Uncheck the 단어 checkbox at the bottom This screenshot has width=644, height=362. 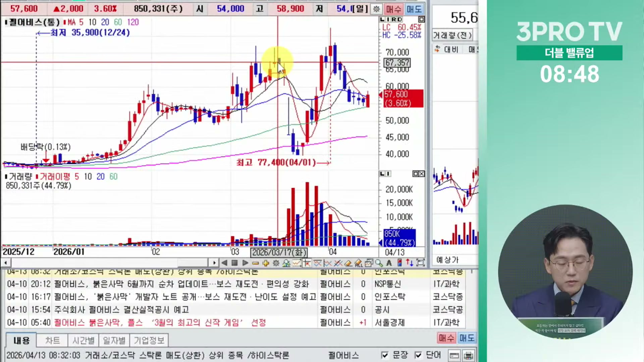tap(418, 354)
